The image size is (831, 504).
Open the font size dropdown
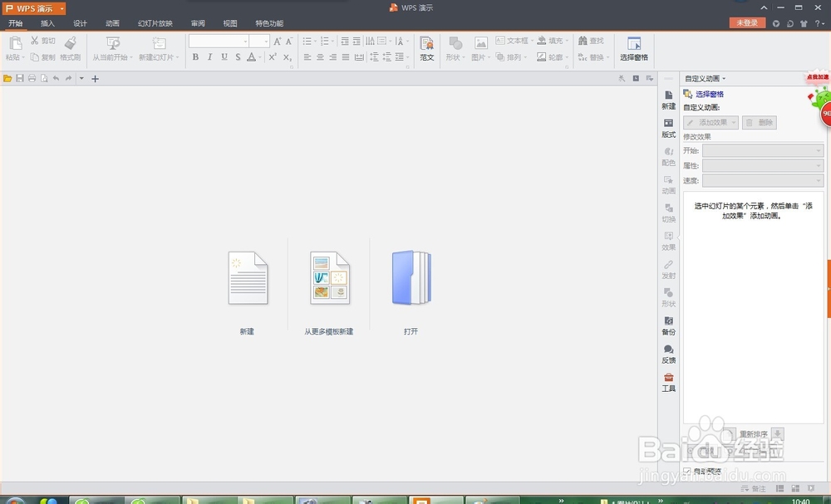coord(266,42)
